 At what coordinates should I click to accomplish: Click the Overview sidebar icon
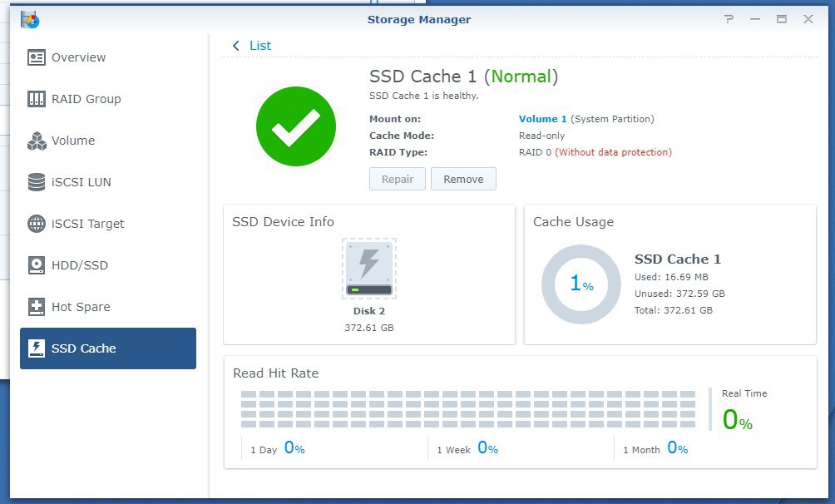(37, 57)
